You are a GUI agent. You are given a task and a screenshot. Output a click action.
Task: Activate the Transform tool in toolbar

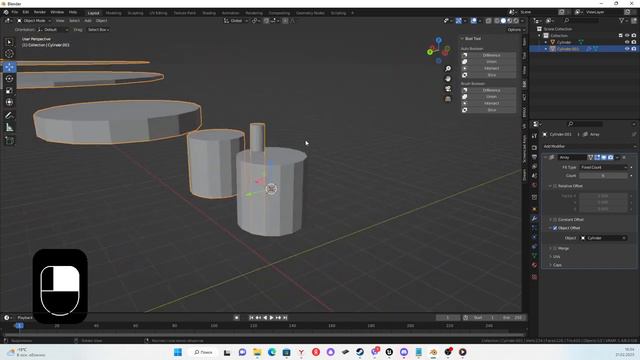9,102
